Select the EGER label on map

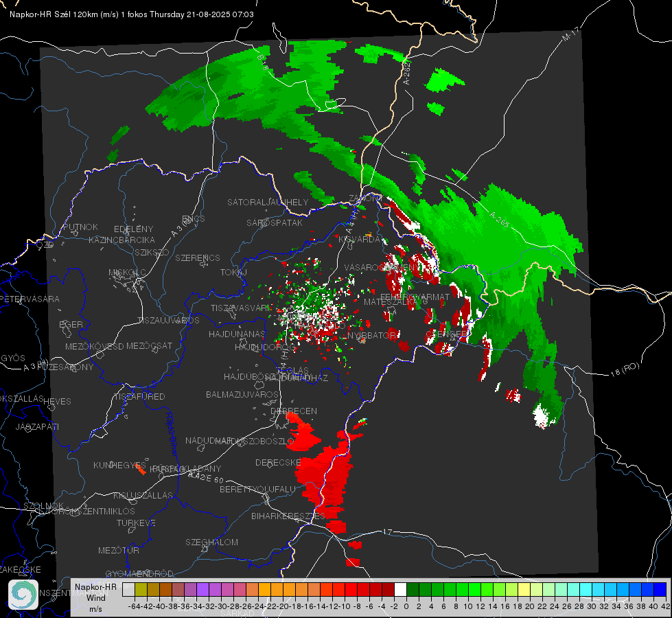71,324
